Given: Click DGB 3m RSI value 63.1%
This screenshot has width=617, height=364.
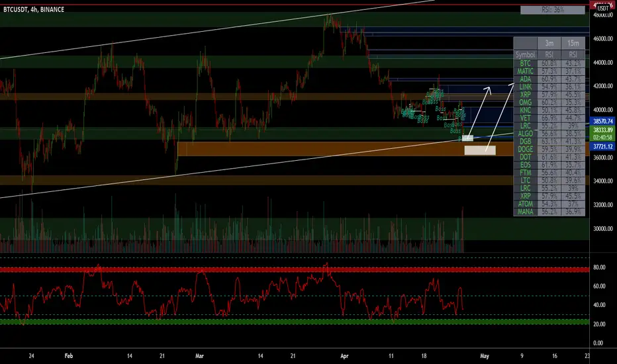Looking at the screenshot, I should tap(549, 142).
